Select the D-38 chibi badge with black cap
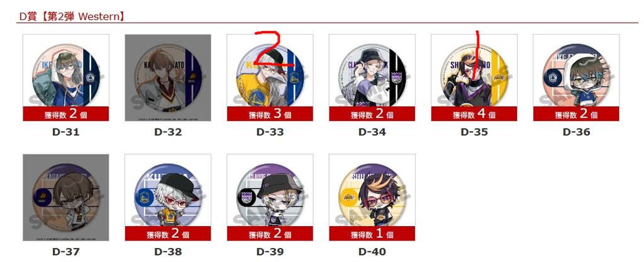This screenshot has width=644, height=262. [x=168, y=197]
